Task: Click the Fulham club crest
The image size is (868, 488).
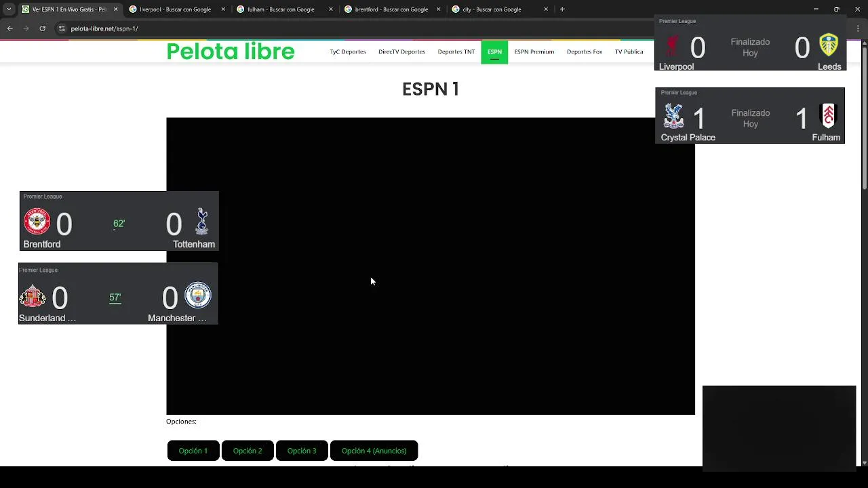Action: (x=828, y=116)
